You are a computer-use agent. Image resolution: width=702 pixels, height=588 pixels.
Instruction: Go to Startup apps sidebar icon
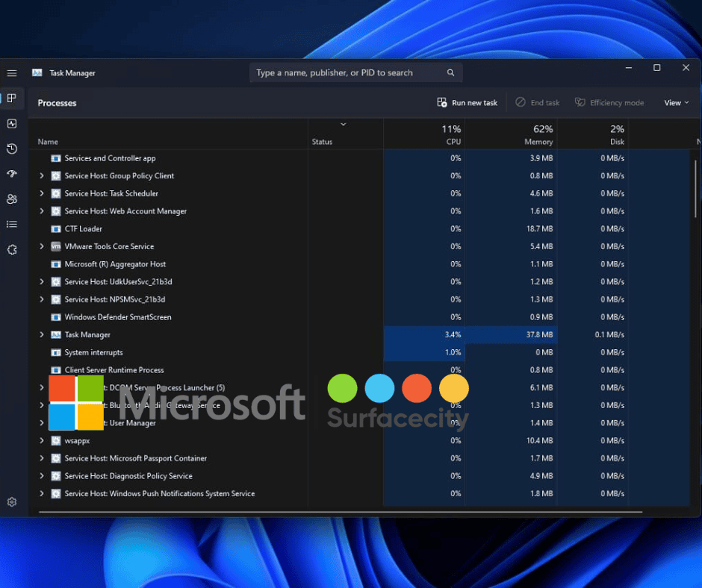click(x=12, y=174)
